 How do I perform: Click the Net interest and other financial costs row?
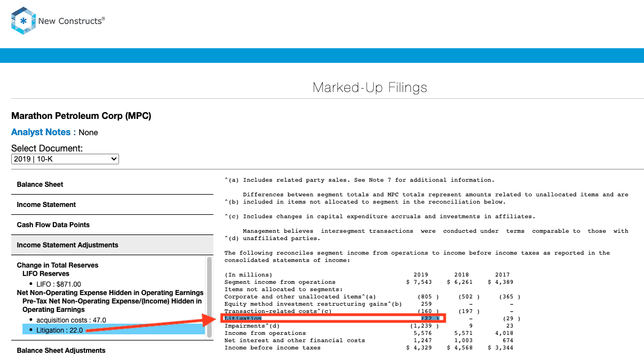point(369,340)
